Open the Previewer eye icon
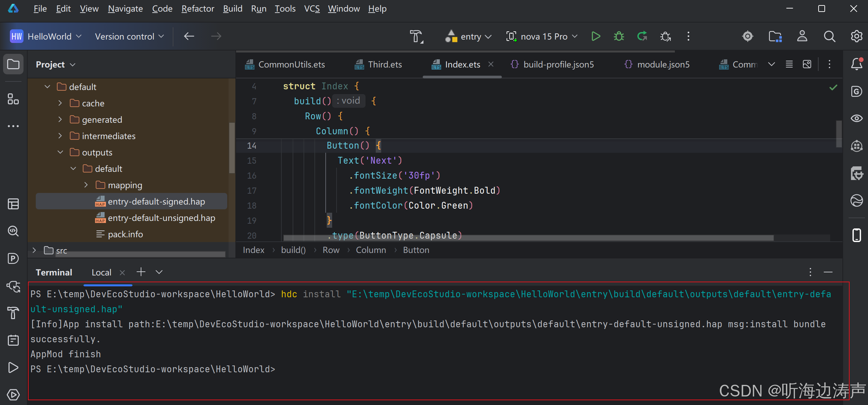The height and width of the screenshot is (405, 868). pos(857,118)
